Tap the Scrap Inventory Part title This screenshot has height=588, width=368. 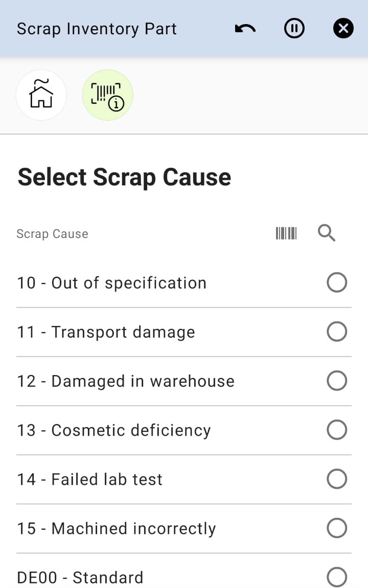(x=97, y=28)
